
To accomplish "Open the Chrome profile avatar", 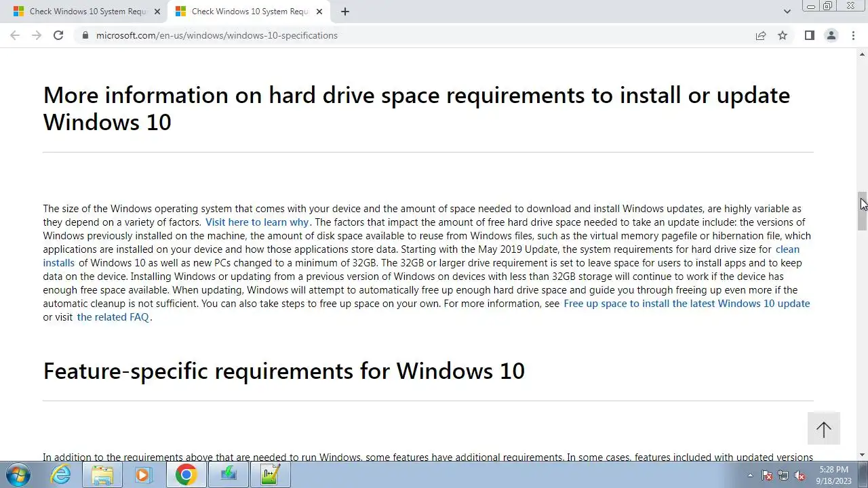I will 831,35.
